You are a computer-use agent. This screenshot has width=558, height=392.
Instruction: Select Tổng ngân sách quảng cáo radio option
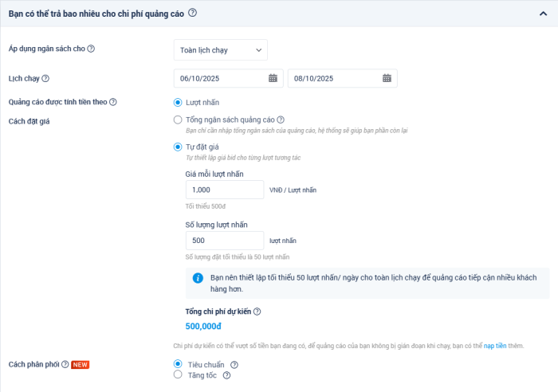178,120
